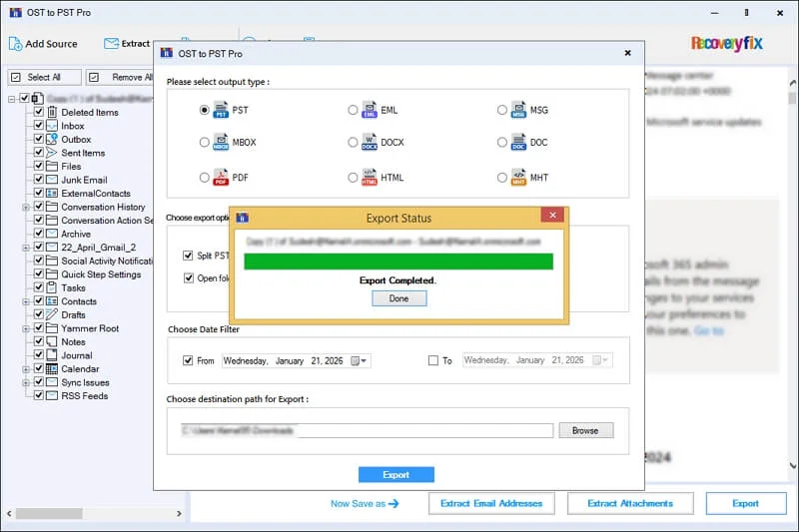Uncheck the From date filter checkbox
This screenshot has width=799, height=532.
point(188,360)
